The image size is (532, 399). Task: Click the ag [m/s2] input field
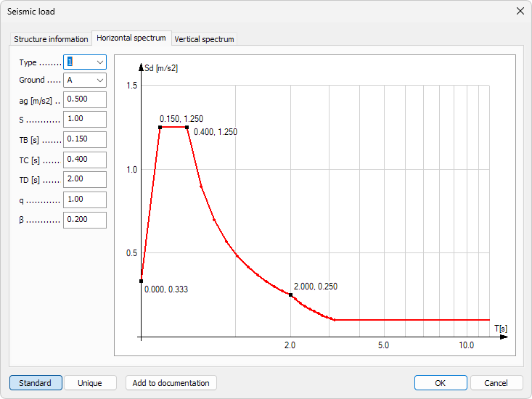(x=85, y=99)
